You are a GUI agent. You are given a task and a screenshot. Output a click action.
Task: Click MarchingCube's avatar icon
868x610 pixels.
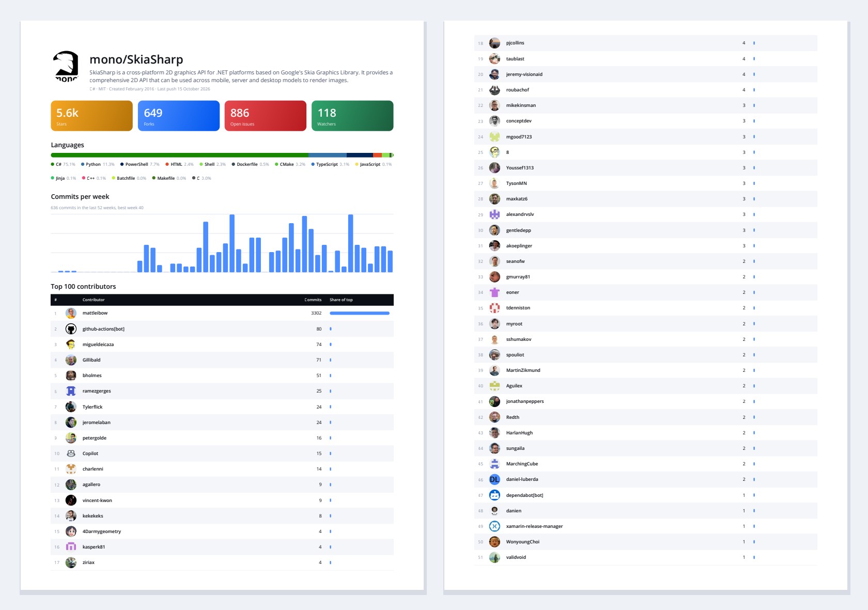(494, 464)
